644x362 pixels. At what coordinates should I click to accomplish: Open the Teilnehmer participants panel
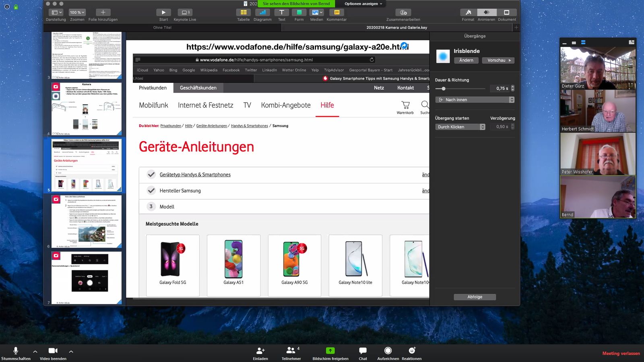click(291, 353)
